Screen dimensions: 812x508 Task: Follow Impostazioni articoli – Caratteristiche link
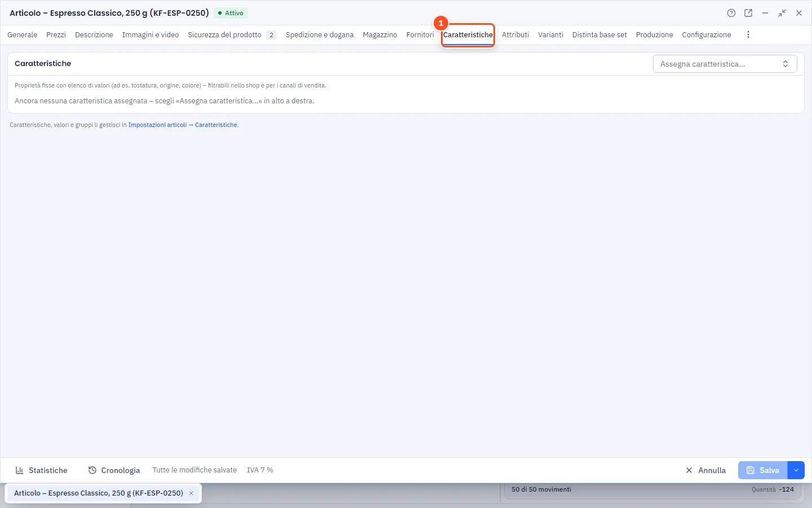[183, 125]
